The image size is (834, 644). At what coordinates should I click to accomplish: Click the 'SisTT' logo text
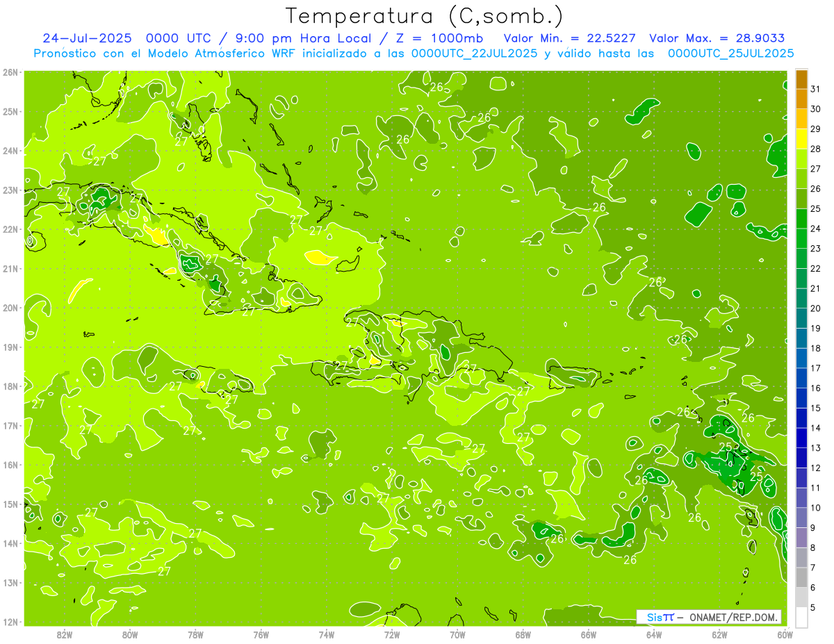click(x=660, y=617)
